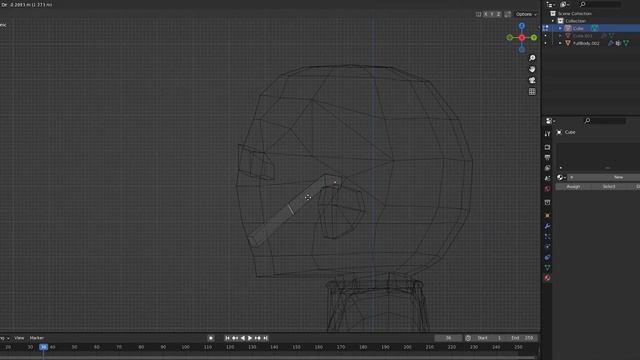Open the Options dropdown in viewport header

[x=526, y=14]
